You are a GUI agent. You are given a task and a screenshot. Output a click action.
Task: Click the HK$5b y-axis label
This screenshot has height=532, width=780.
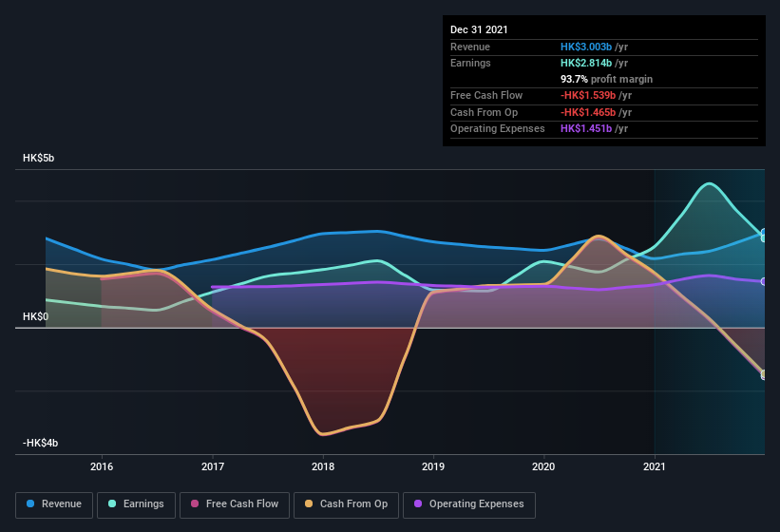coord(38,158)
